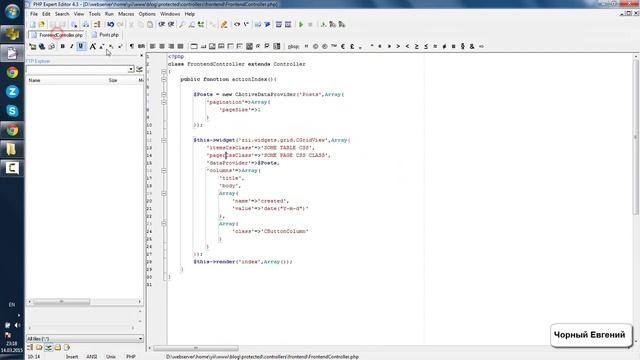Image resolution: width=640 pixels, height=360 pixels.
Task: Collapse the columns array fold marker
Action: [164, 171]
